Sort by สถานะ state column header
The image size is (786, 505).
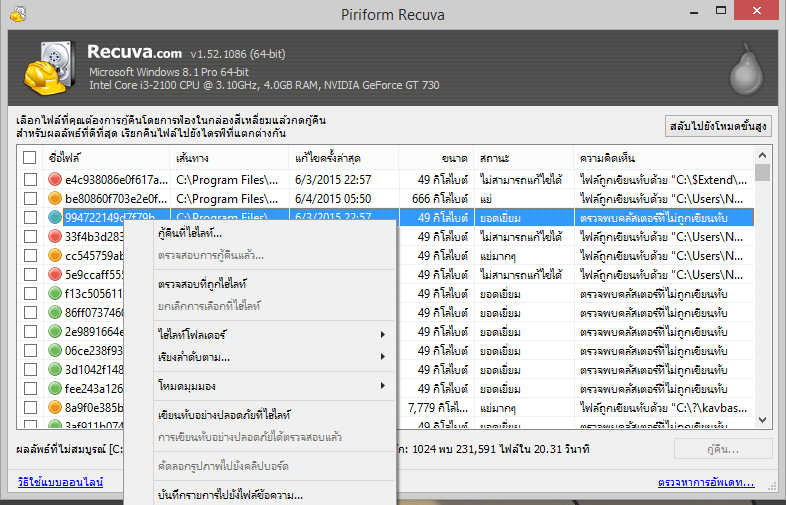pyautogui.click(x=523, y=158)
